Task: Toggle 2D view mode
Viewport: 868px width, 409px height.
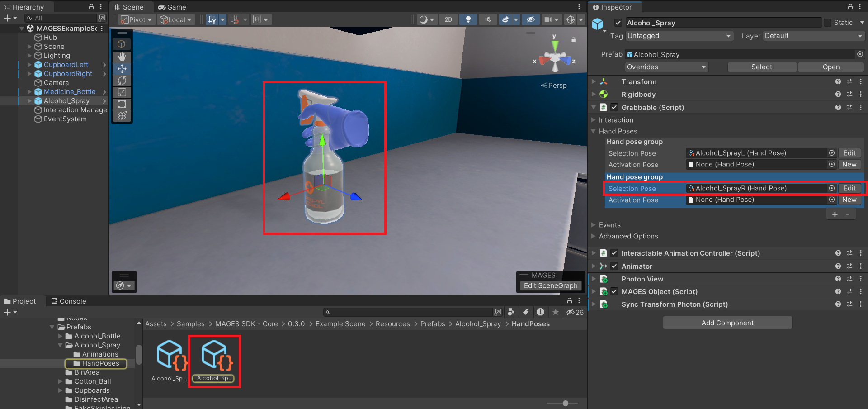Action: coord(448,19)
